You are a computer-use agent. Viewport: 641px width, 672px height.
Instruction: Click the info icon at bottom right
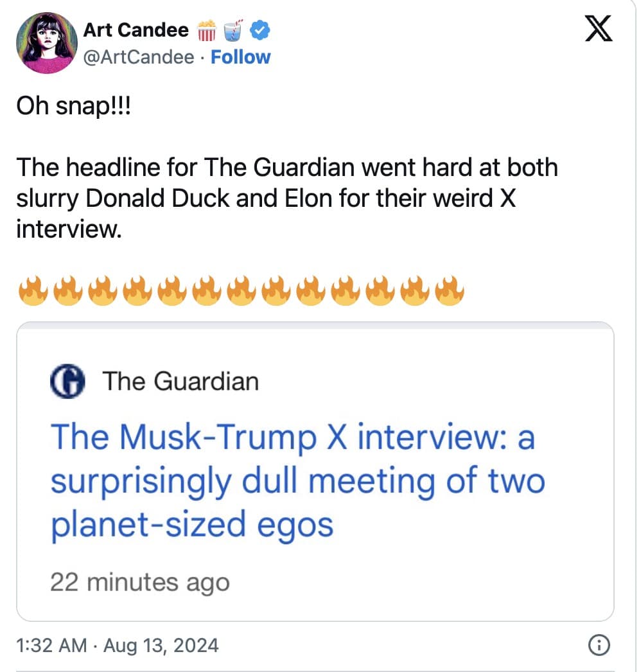[x=598, y=645]
